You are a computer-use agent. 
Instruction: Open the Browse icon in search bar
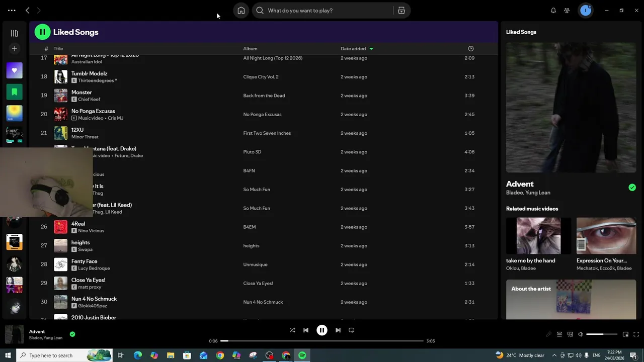[401, 10]
